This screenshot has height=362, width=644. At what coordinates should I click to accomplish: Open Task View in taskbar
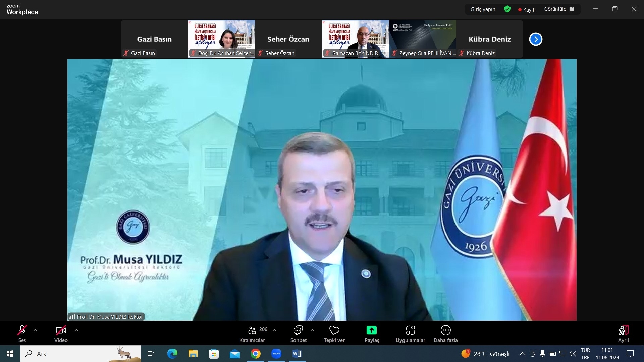(x=151, y=354)
